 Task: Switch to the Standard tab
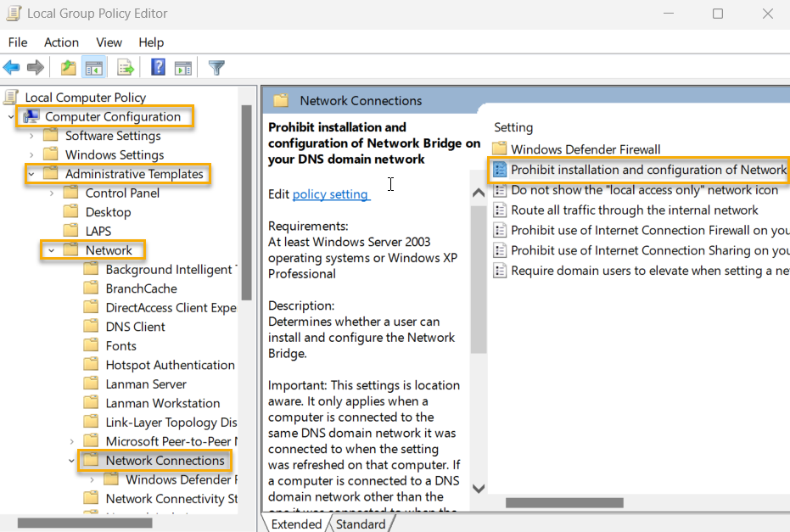pyautogui.click(x=361, y=524)
